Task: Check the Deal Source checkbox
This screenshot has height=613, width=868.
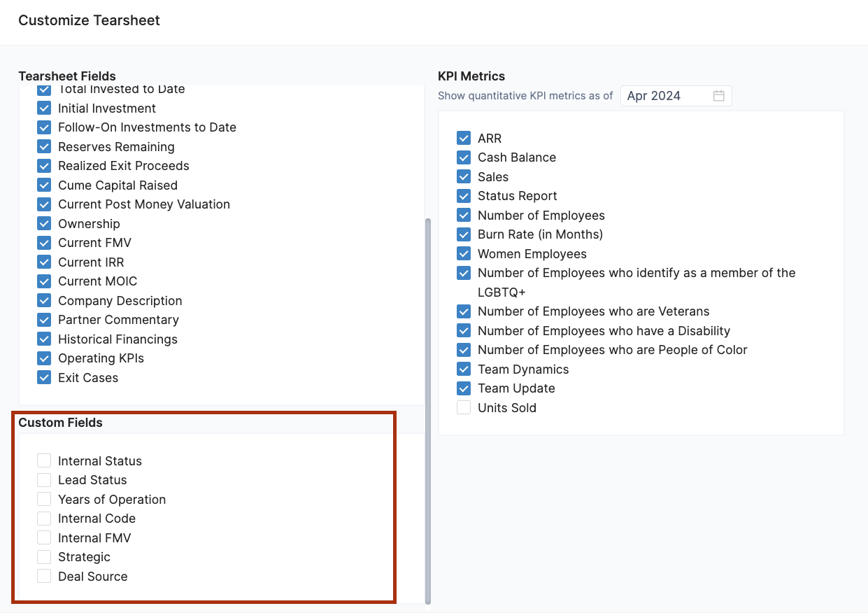Action: point(44,576)
